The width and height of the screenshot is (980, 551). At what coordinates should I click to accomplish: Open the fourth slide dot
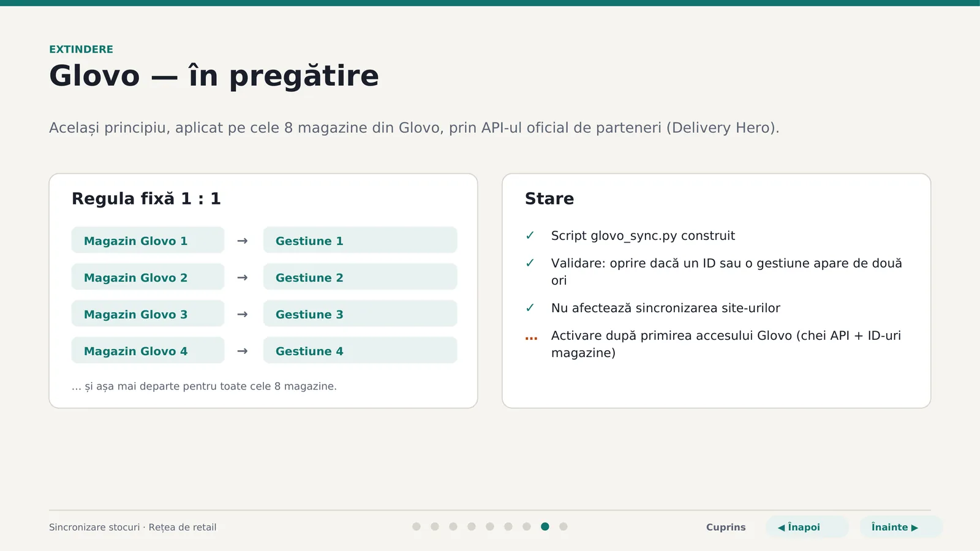tap(472, 527)
